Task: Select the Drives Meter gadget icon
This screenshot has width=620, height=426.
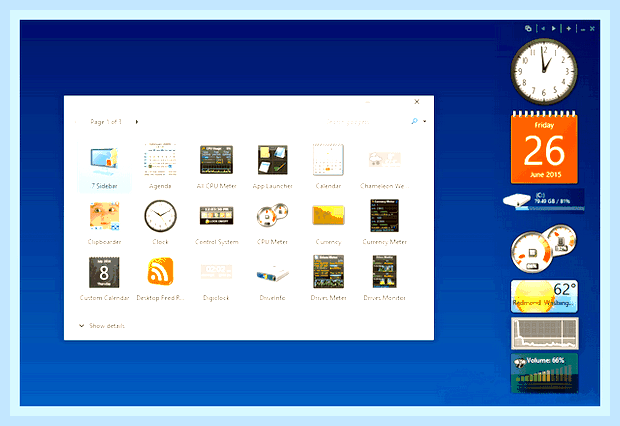Action: 328,272
